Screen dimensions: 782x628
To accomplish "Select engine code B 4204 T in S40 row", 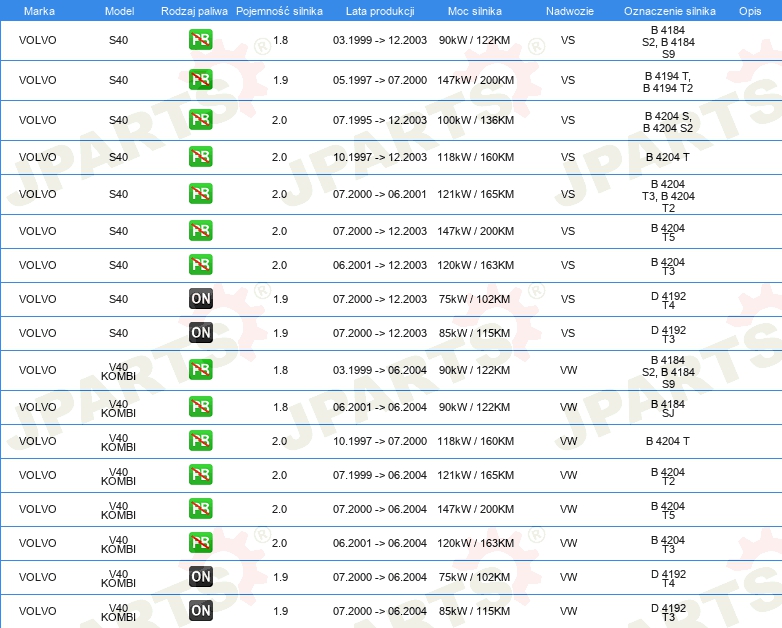I will click(x=668, y=157).
